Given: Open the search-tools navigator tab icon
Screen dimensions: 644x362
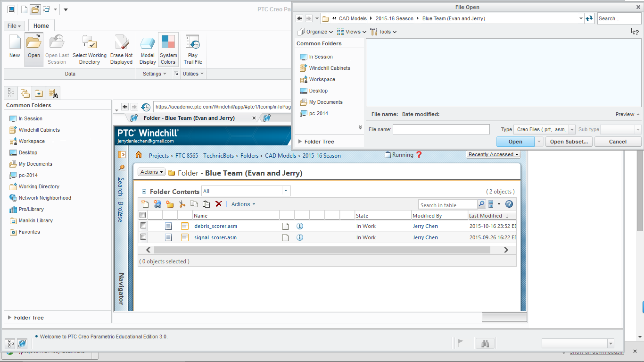Looking at the screenshot, I should click(53, 93).
